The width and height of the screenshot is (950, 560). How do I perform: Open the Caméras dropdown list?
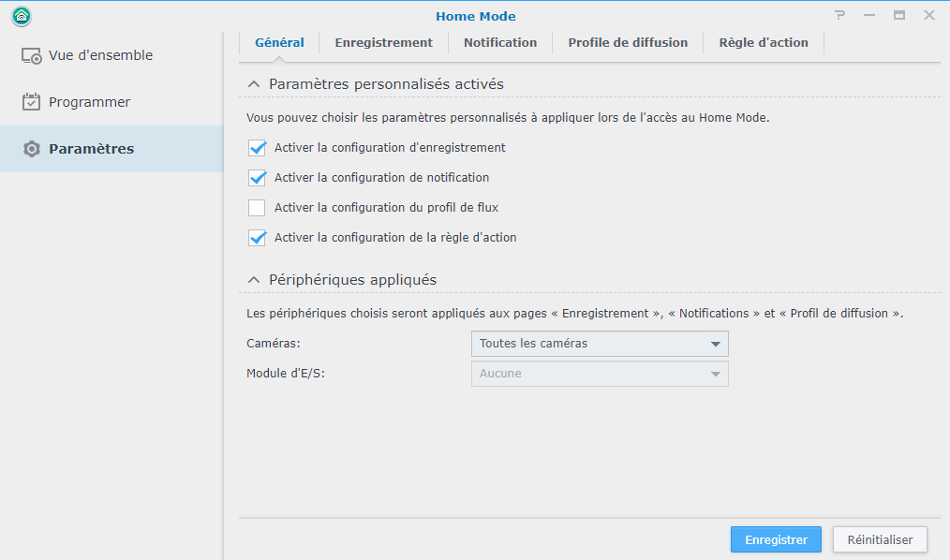coord(600,344)
